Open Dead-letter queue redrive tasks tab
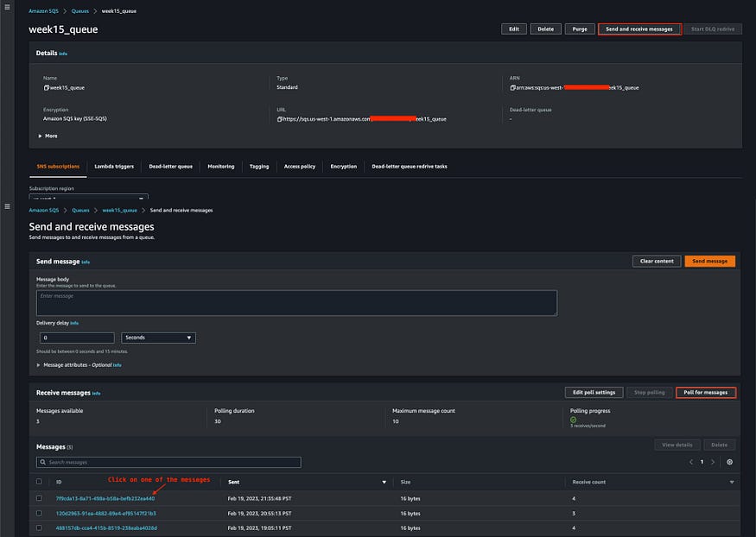The height and width of the screenshot is (537, 756). coord(410,167)
